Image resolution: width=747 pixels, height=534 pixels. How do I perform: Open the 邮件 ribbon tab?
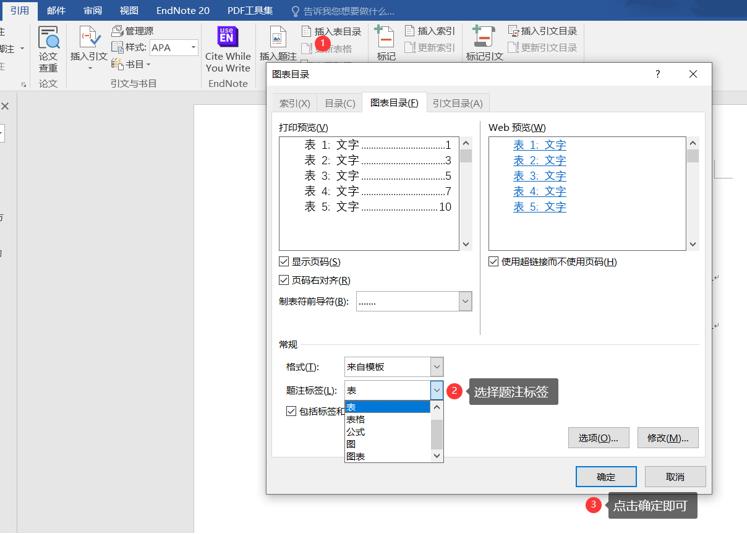click(x=56, y=10)
